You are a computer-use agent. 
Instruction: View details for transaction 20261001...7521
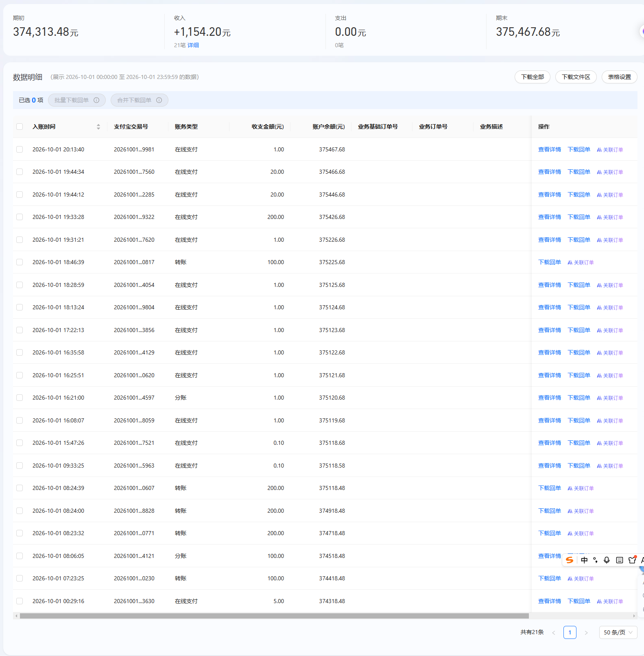550,443
